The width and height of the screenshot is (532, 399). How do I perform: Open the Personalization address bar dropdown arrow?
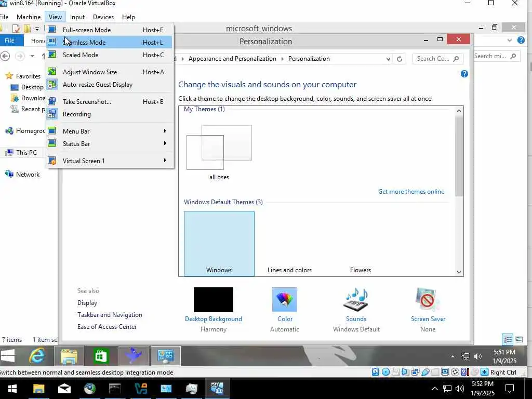tap(388, 59)
